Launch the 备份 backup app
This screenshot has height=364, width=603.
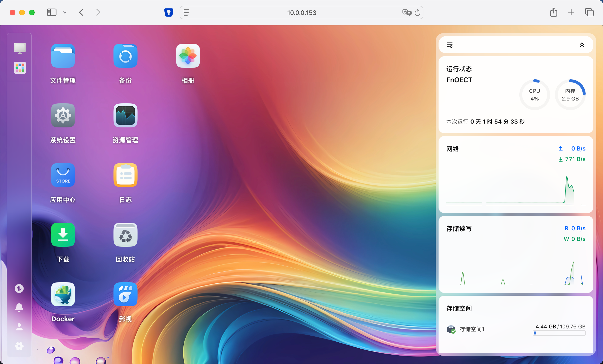[125, 56]
